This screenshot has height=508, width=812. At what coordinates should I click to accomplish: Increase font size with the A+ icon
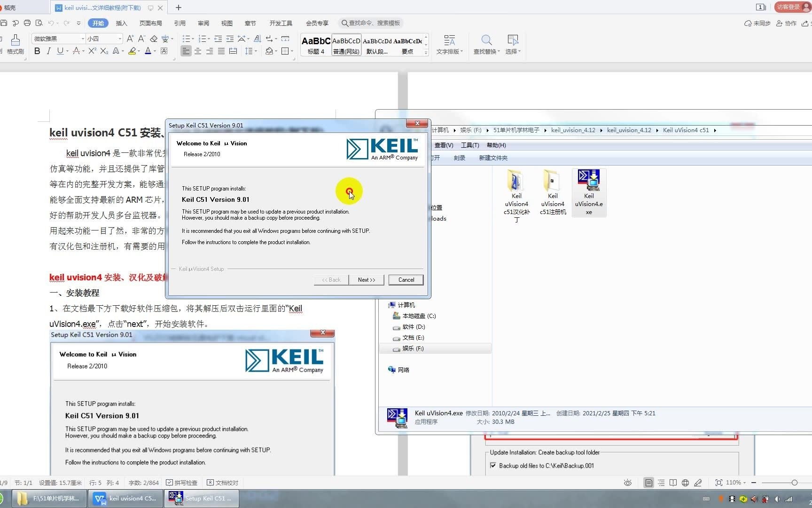130,39
